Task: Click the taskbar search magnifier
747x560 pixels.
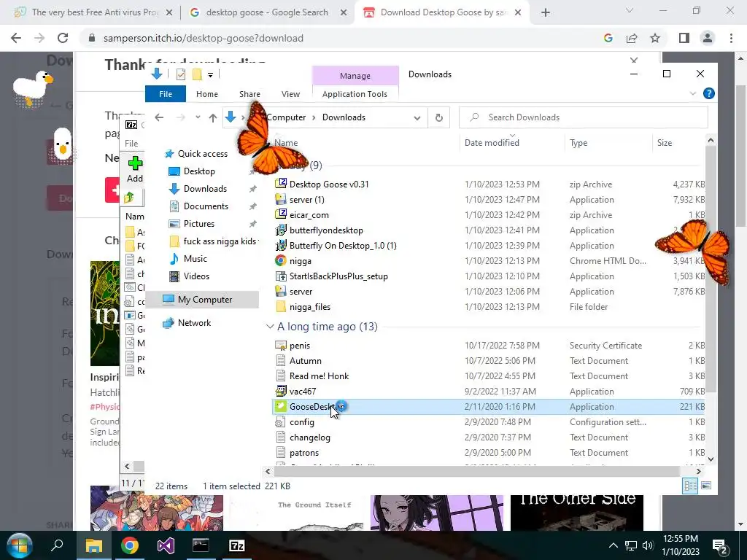Action: tap(57, 545)
